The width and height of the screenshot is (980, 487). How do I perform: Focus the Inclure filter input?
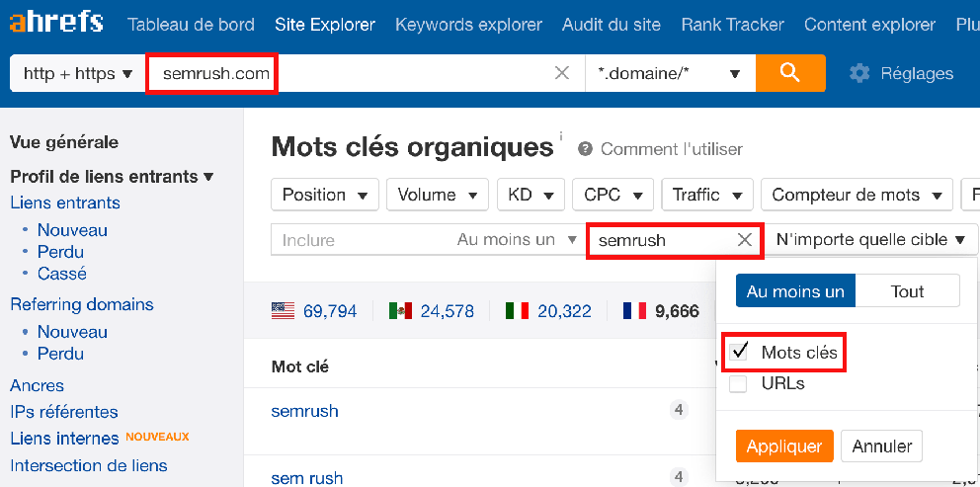(x=363, y=240)
